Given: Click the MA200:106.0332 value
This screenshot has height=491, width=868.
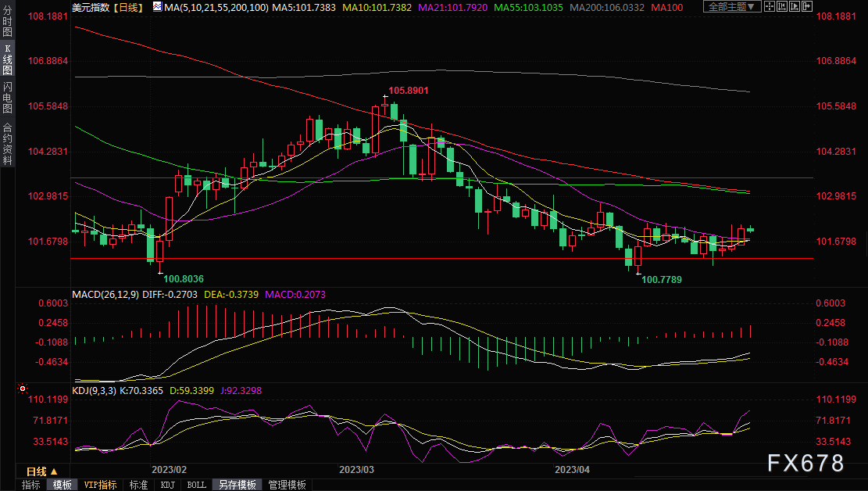Looking at the screenshot, I should pyautogui.click(x=607, y=7).
